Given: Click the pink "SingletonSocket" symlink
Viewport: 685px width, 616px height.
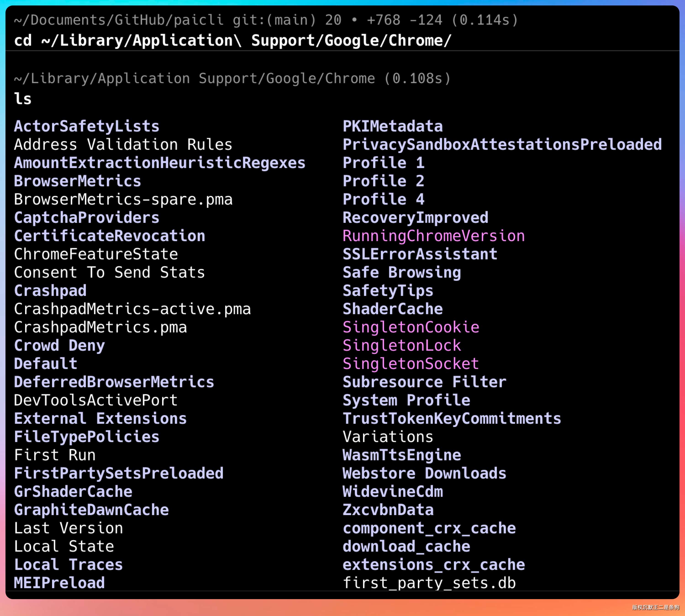Looking at the screenshot, I should click(x=411, y=364).
